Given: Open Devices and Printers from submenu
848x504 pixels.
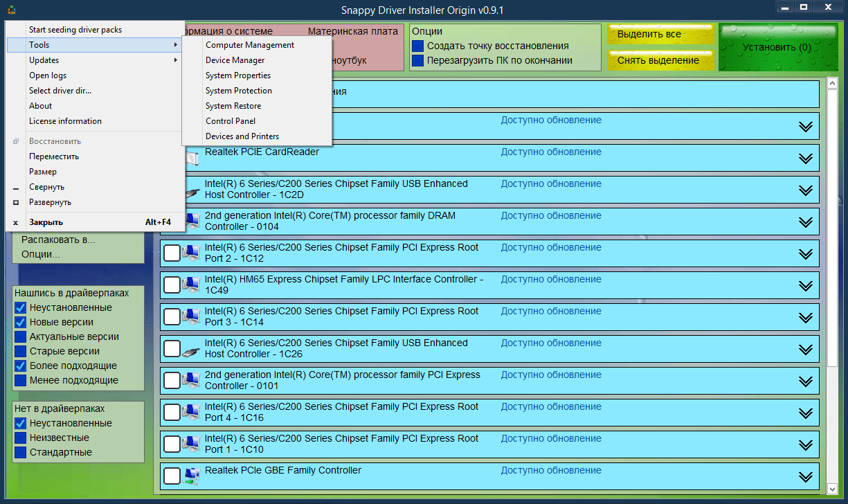Looking at the screenshot, I should pos(257,136).
